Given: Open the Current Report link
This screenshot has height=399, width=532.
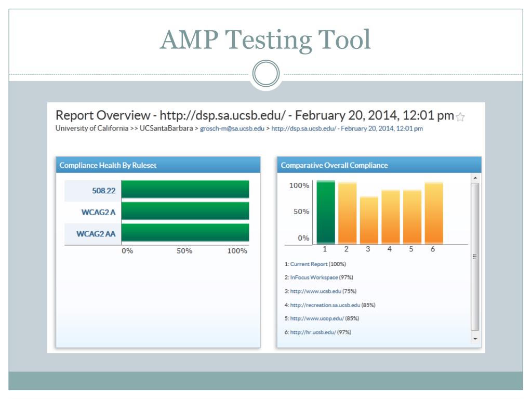Looking at the screenshot, I should point(309,264).
